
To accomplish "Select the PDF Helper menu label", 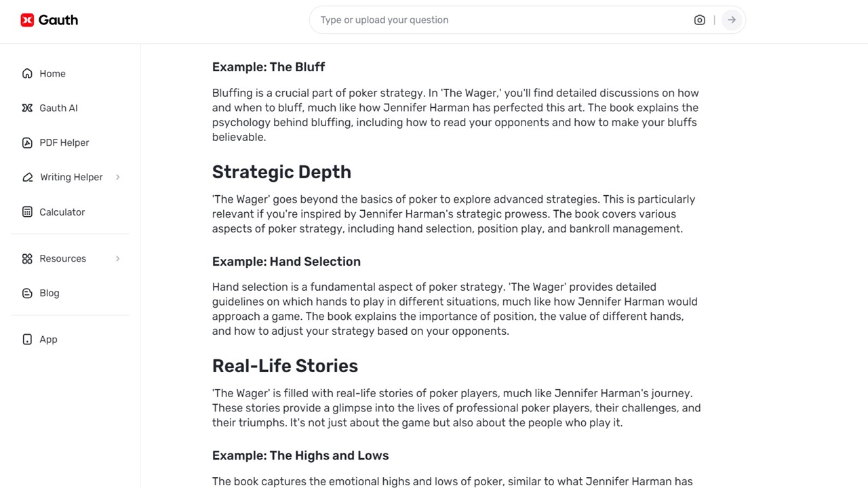I will tap(64, 143).
